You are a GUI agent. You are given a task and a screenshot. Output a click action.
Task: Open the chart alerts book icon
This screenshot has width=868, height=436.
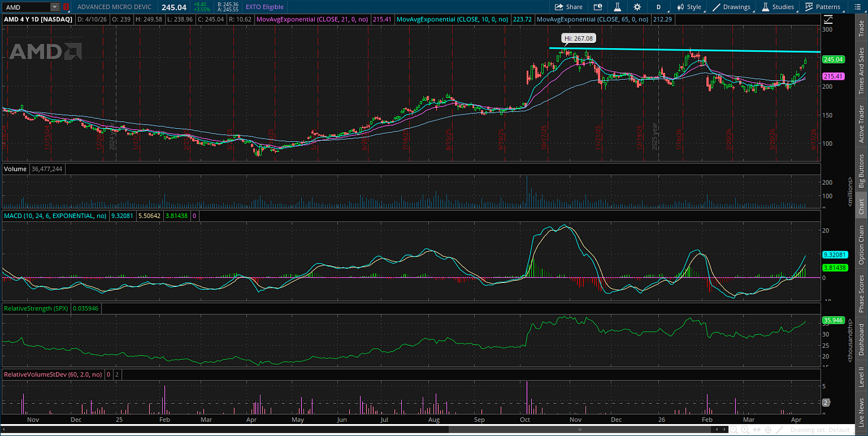tap(598, 7)
